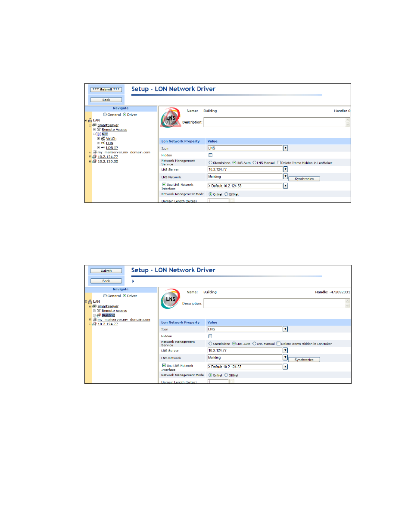
Task: Open the LNS Network dropdown in the top screenshot
Action: 285,176
